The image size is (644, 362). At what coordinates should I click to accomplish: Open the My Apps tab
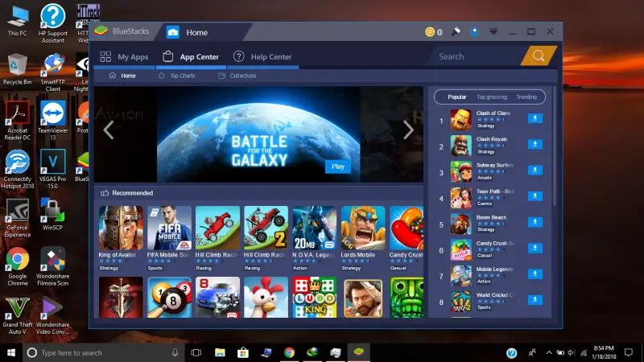click(124, 56)
